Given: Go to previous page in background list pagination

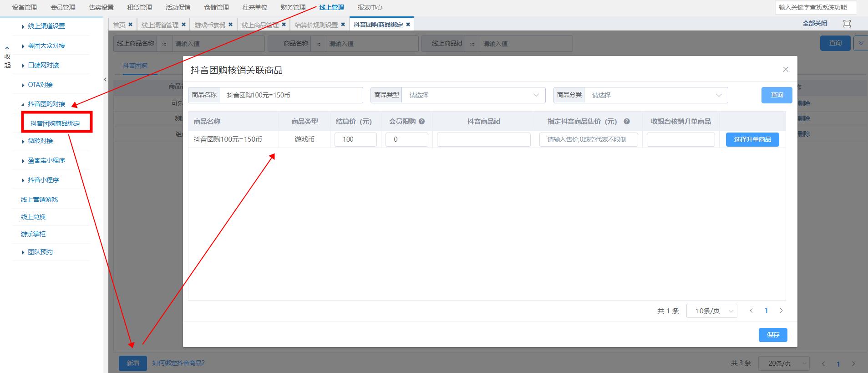Looking at the screenshot, I should (823, 363).
